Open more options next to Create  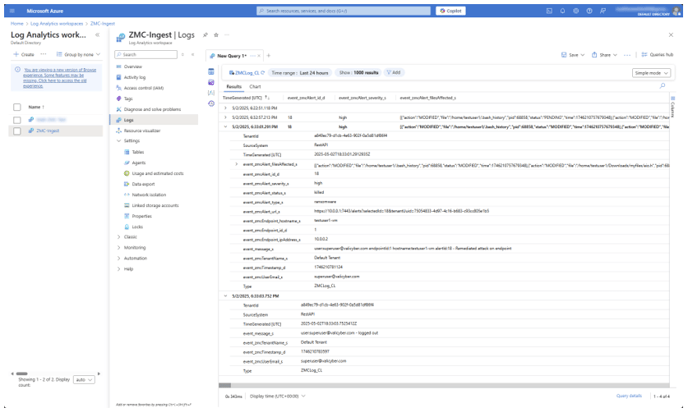click(x=43, y=54)
